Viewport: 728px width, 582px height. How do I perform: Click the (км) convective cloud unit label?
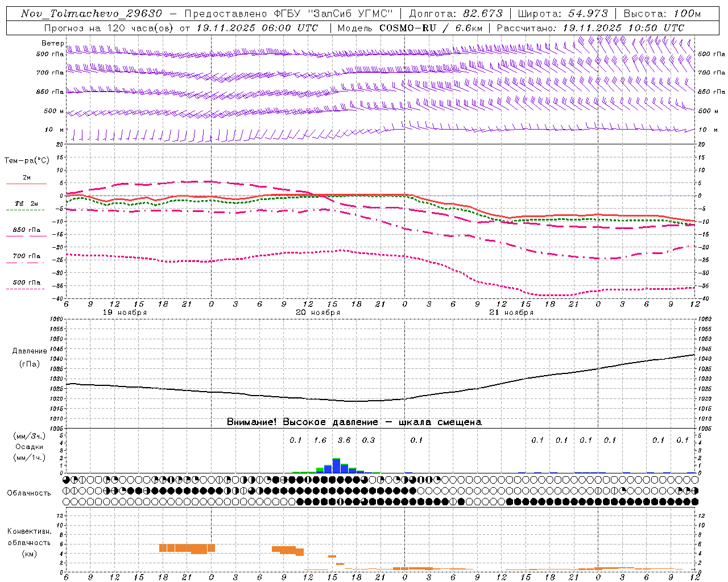click(x=30, y=554)
